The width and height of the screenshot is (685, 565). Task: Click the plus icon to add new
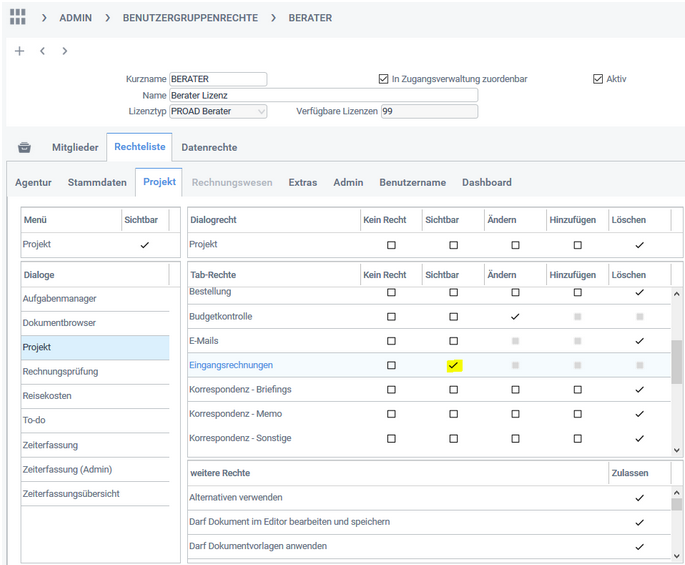(x=19, y=51)
